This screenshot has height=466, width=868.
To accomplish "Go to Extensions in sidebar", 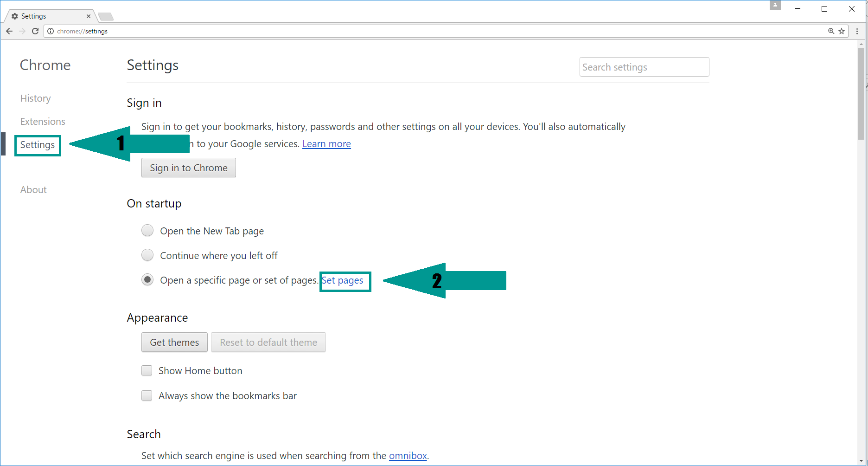I will [43, 122].
